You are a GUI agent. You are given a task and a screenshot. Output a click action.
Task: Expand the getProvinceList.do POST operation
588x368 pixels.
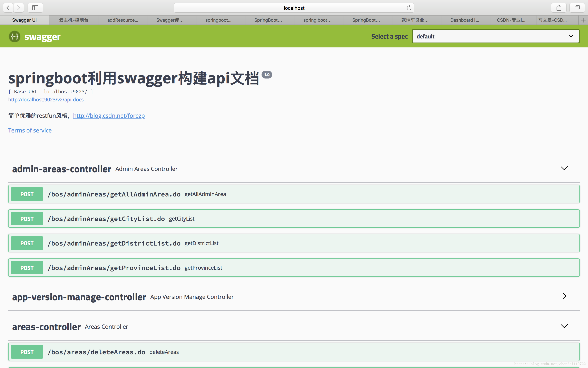[x=294, y=268]
